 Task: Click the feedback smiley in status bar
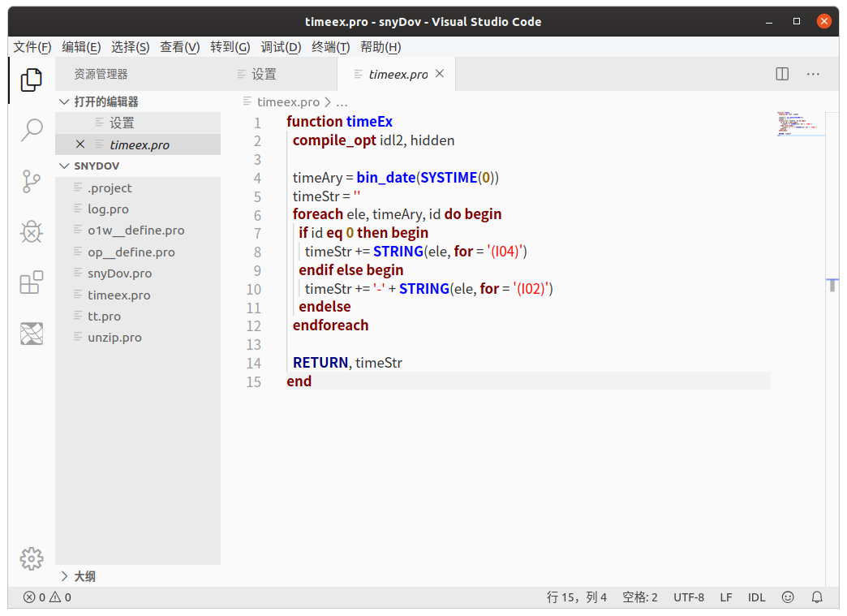[x=787, y=597]
